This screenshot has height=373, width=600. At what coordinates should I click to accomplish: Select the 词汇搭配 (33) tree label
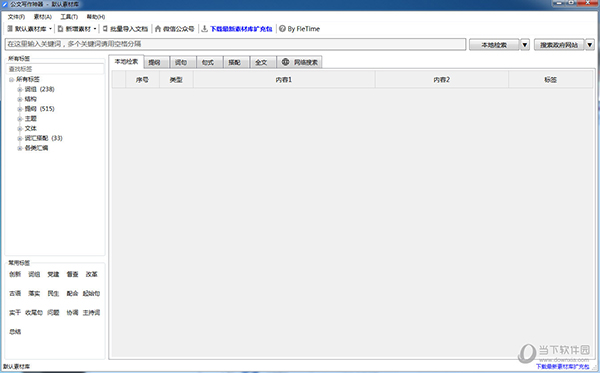click(x=43, y=138)
